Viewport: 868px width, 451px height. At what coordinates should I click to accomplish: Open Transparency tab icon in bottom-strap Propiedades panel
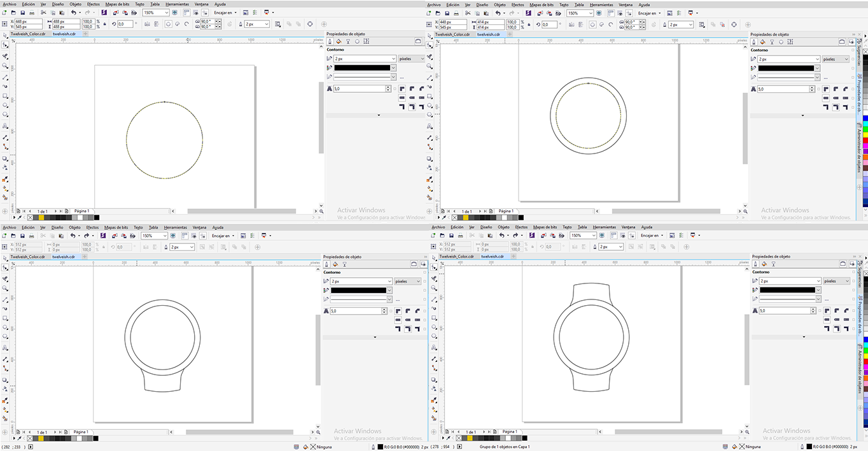[x=344, y=264]
